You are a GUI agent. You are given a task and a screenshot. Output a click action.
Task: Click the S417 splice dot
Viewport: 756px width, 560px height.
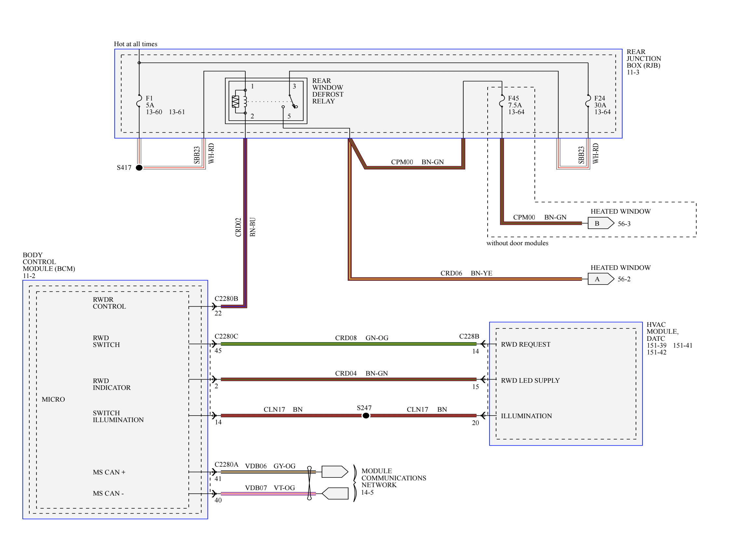(139, 167)
